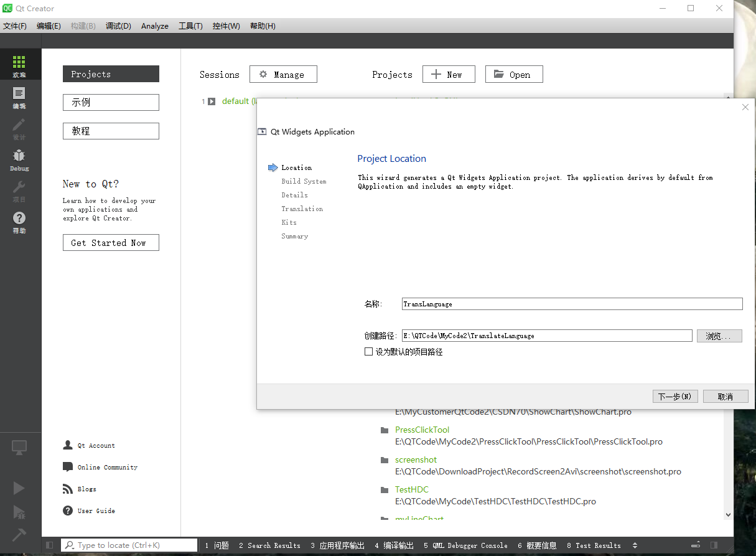
Task: Click folder icon beside screenshot project
Action: tap(385, 460)
